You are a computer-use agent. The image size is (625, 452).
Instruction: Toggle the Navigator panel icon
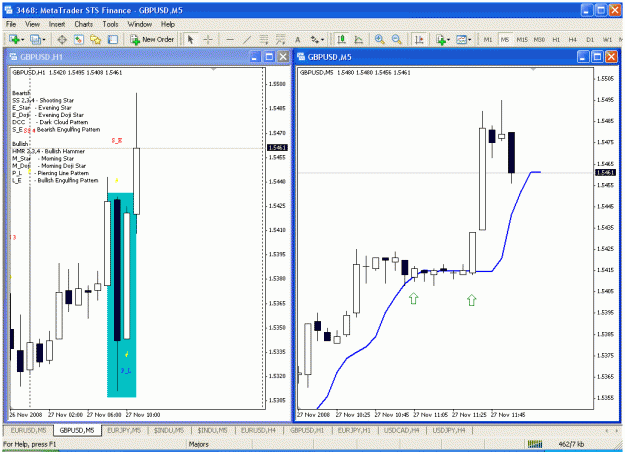pos(96,39)
